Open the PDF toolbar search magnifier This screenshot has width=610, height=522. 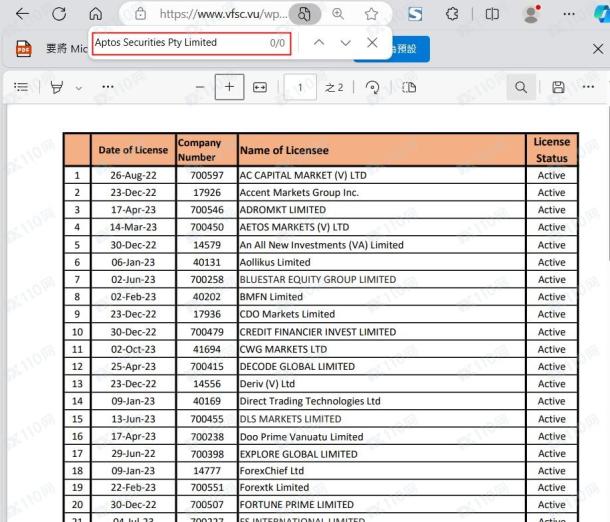(x=521, y=87)
